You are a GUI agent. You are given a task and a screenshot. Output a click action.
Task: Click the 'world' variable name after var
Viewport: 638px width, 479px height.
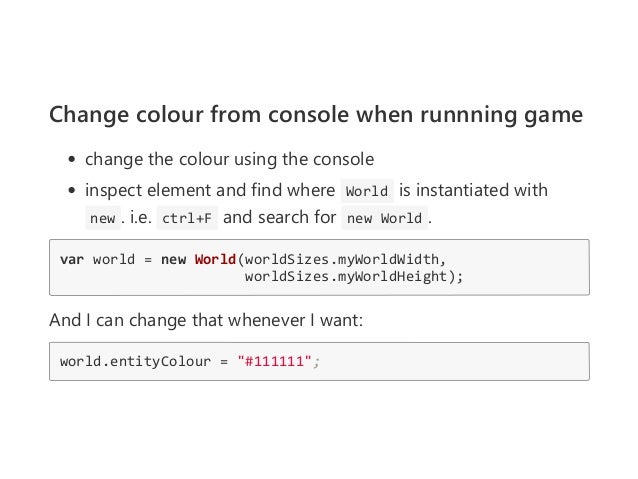pyautogui.click(x=114, y=259)
